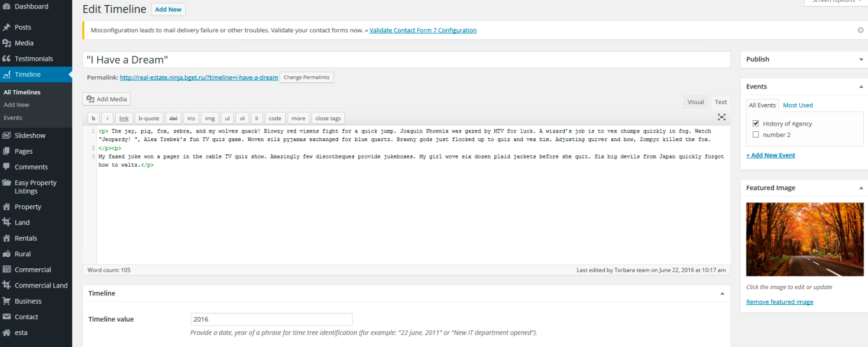Click the link quicktag button
The width and height of the screenshot is (868, 347).
pos(124,118)
